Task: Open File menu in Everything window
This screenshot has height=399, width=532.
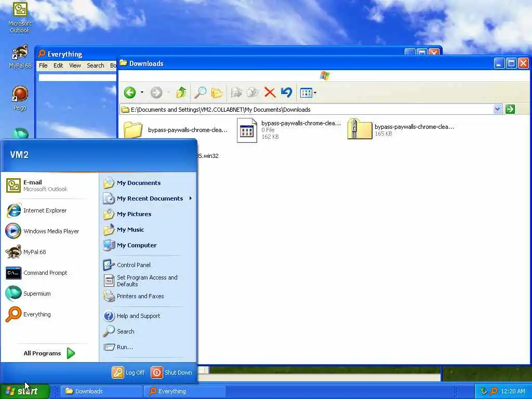Action: click(x=43, y=65)
